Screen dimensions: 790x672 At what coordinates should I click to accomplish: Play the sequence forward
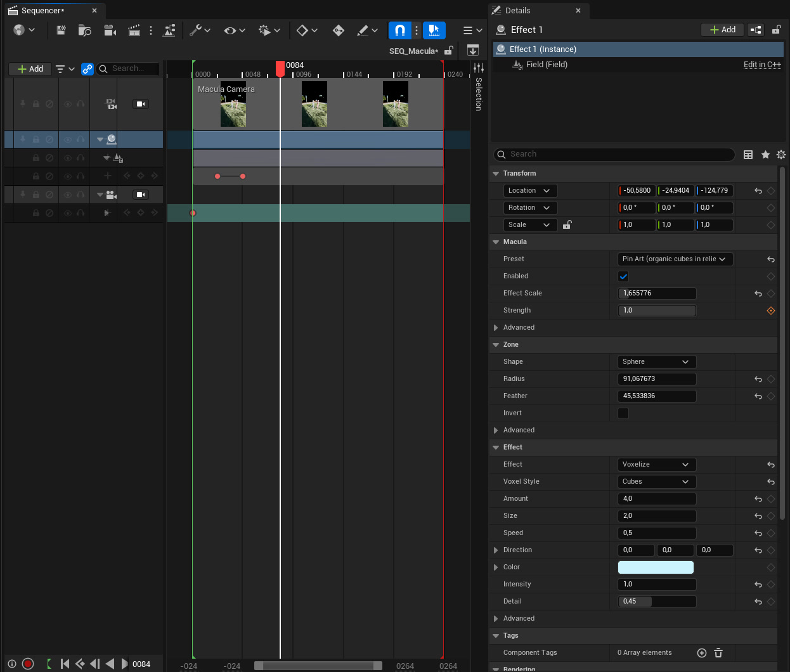(124, 664)
